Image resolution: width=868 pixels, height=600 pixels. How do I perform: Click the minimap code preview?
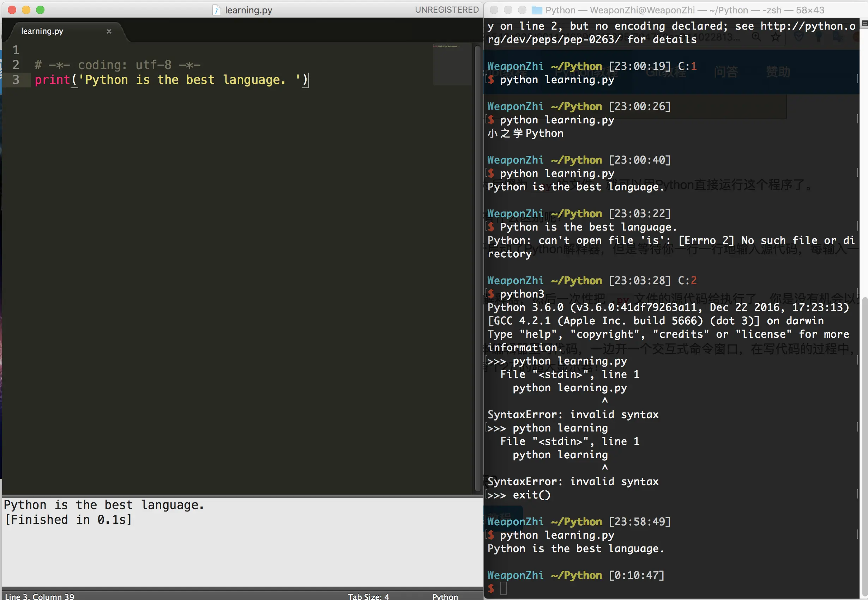pyautogui.click(x=448, y=47)
